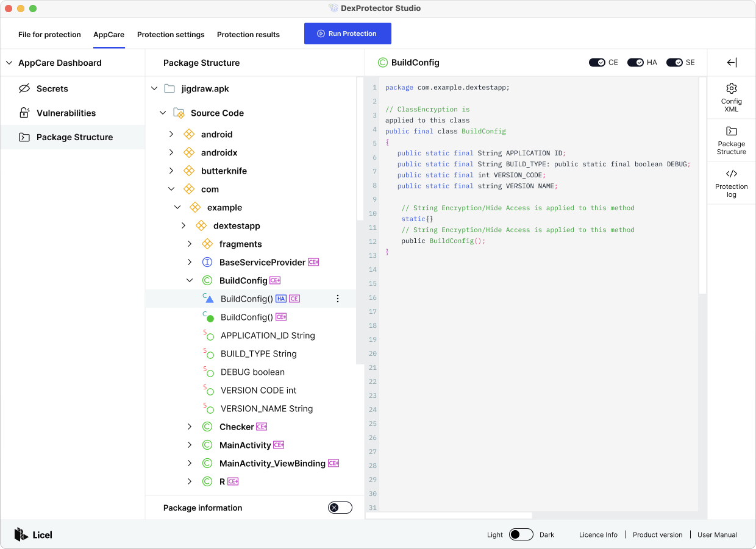The height and width of the screenshot is (549, 756).
Task: Toggle the HA switch
Action: point(636,63)
